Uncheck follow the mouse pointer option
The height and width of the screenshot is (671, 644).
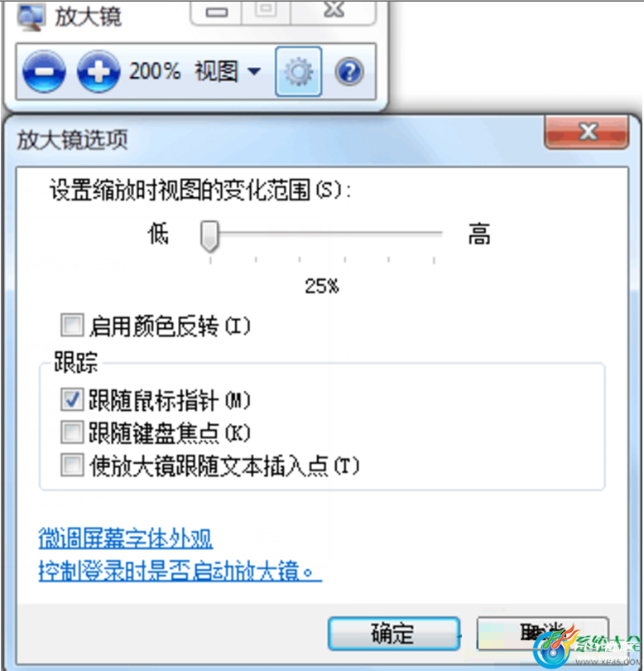72,399
